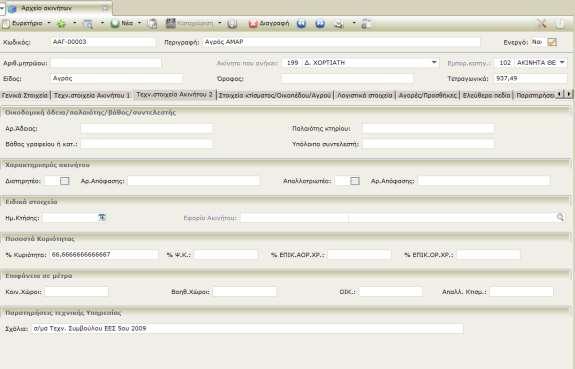Go to next record blue arrow
The height and width of the screenshot is (369, 575).
320,24
